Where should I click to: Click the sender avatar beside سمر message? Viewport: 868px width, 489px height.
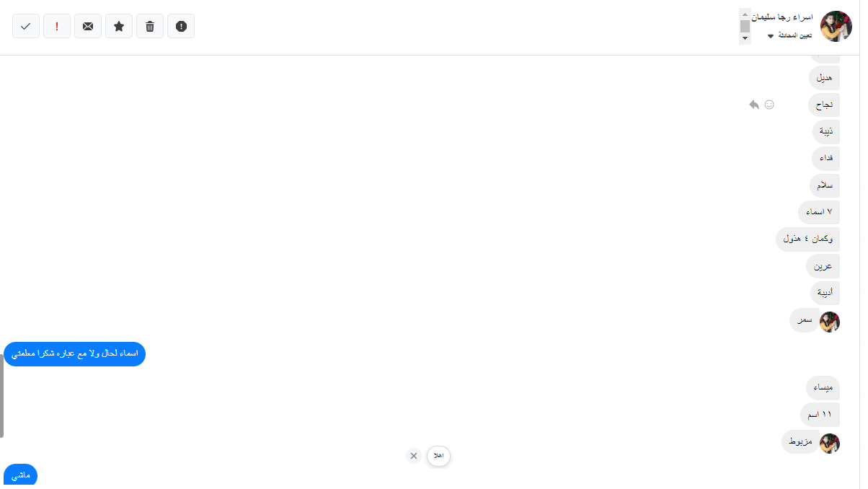(x=830, y=322)
